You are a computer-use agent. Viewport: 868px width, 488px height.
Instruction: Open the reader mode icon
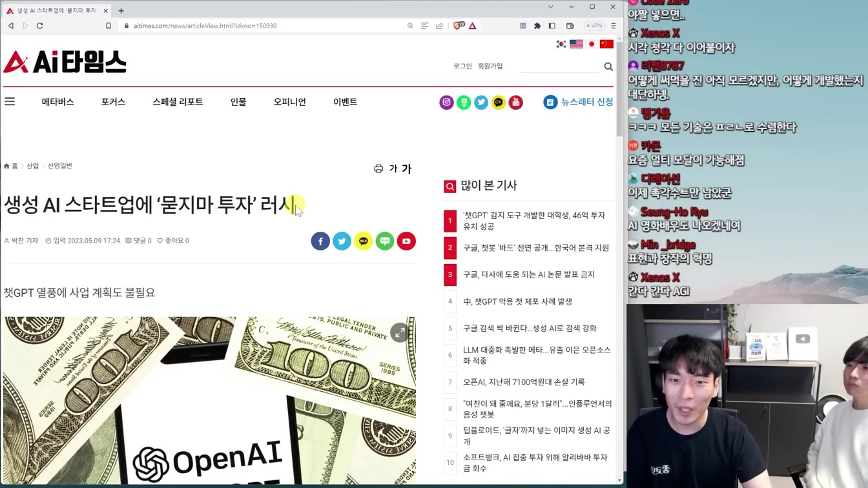[x=424, y=26]
